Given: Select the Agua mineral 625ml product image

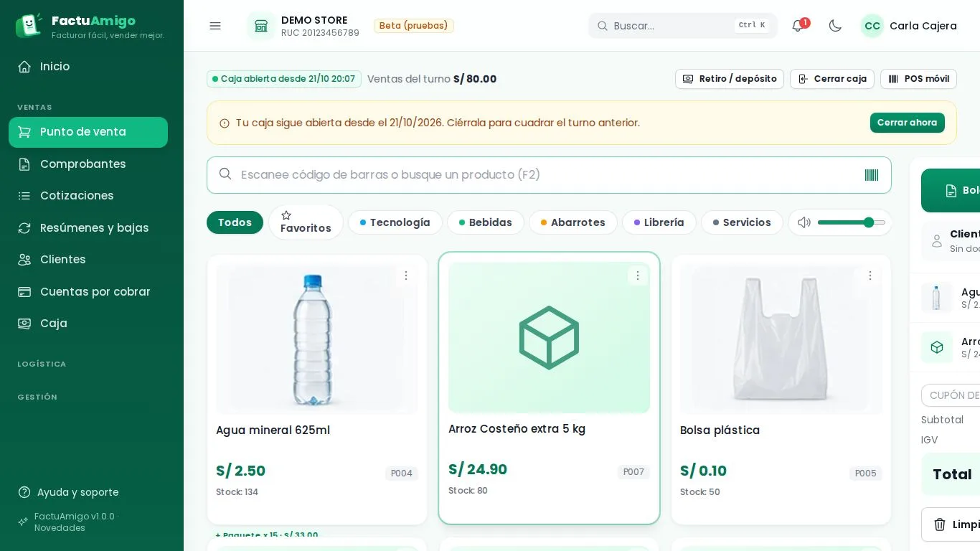Looking at the screenshot, I should coord(317,339).
